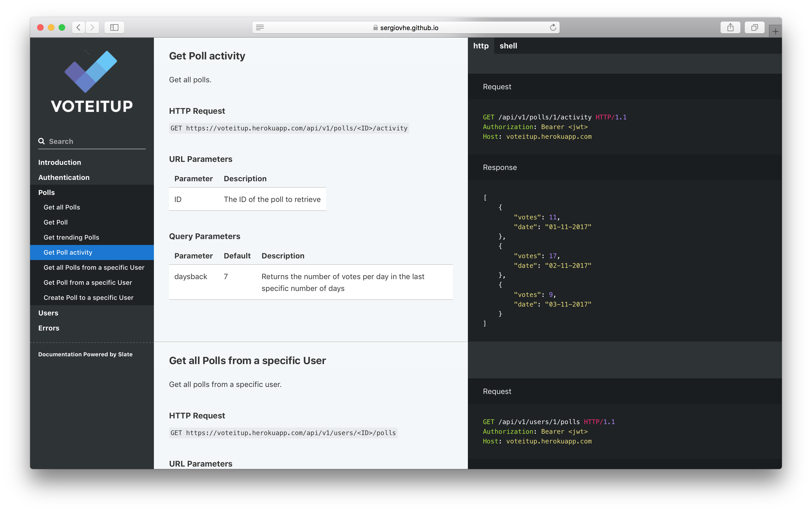
Task: Select the http code tab
Action: click(x=481, y=46)
